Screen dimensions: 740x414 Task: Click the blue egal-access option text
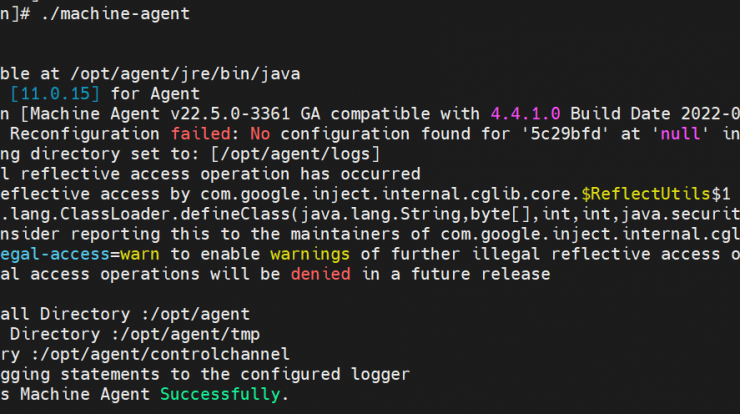point(55,254)
